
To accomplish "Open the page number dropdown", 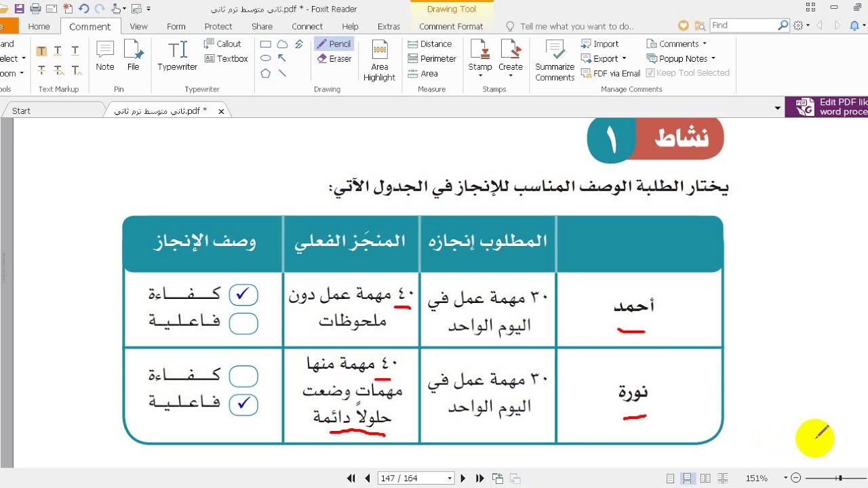I will click(x=450, y=479).
